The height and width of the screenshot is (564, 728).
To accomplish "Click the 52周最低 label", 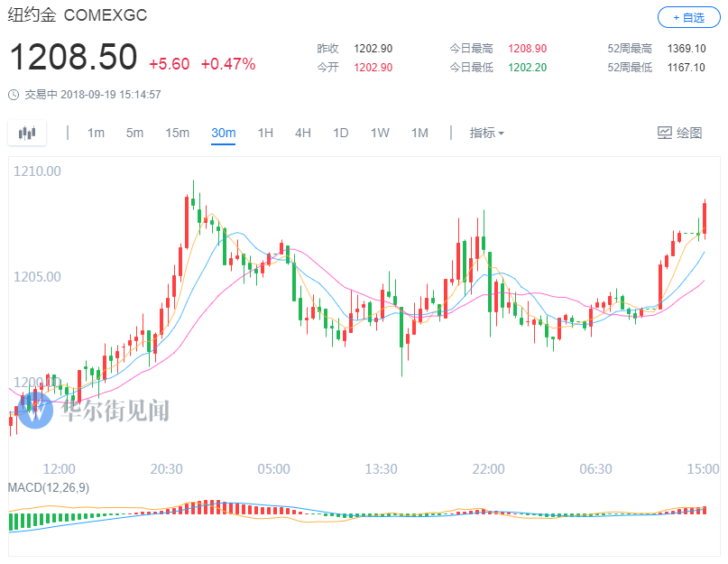I will click(x=630, y=68).
